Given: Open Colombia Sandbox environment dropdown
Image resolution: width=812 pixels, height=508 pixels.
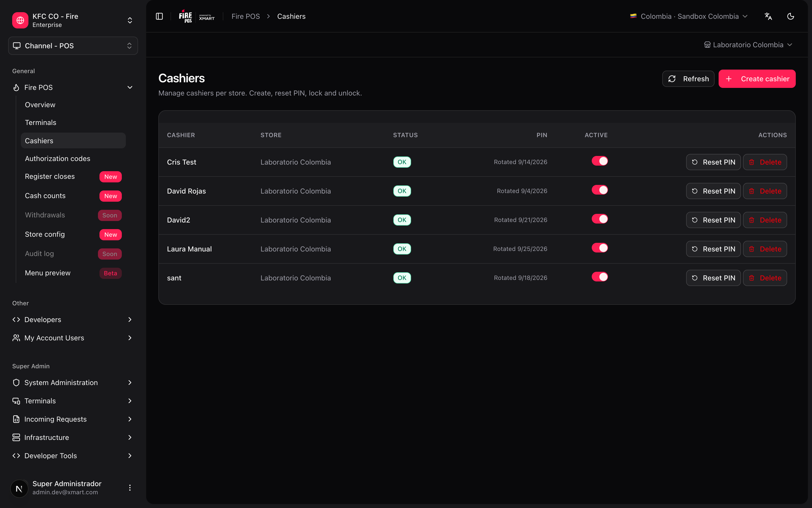Looking at the screenshot, I should click(689, 16).
